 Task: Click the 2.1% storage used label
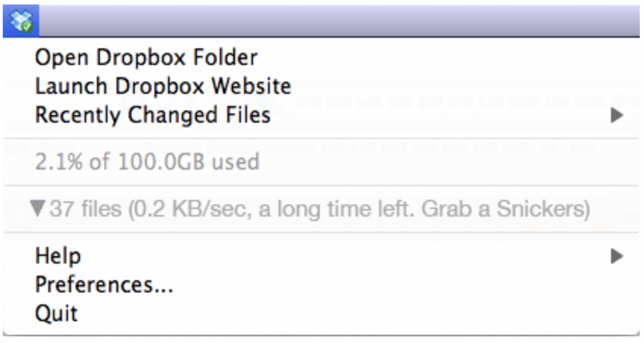click(x=59, y=162)
